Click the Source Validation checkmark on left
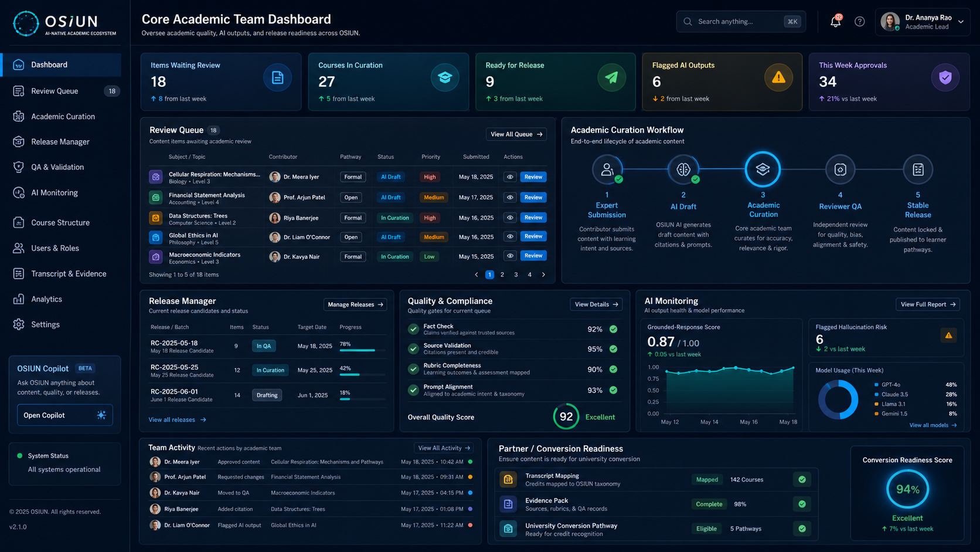This screenshot has height=552, width=980. [413, 349]
